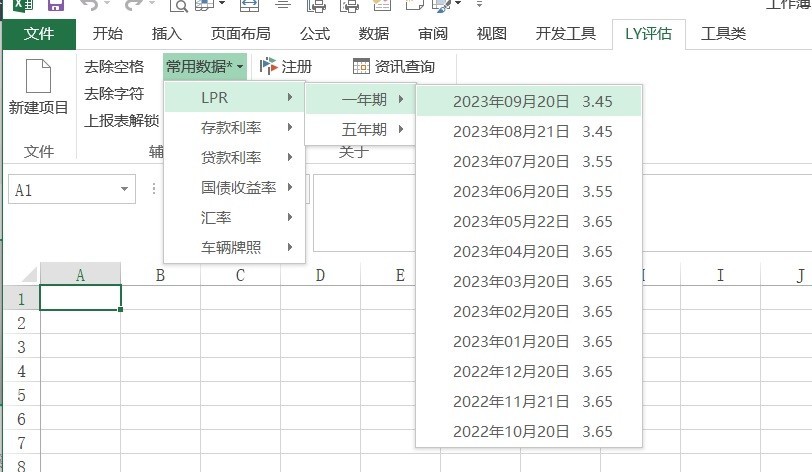The image size is (812, 472).
Task: Select row 2 header
Action: [x=21, y=322]
